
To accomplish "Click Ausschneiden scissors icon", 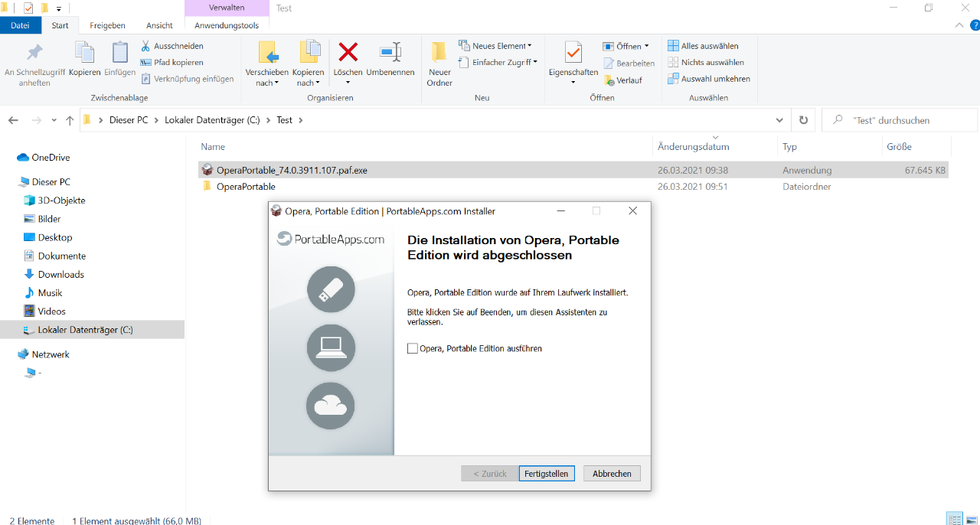I will coord(145,46).
